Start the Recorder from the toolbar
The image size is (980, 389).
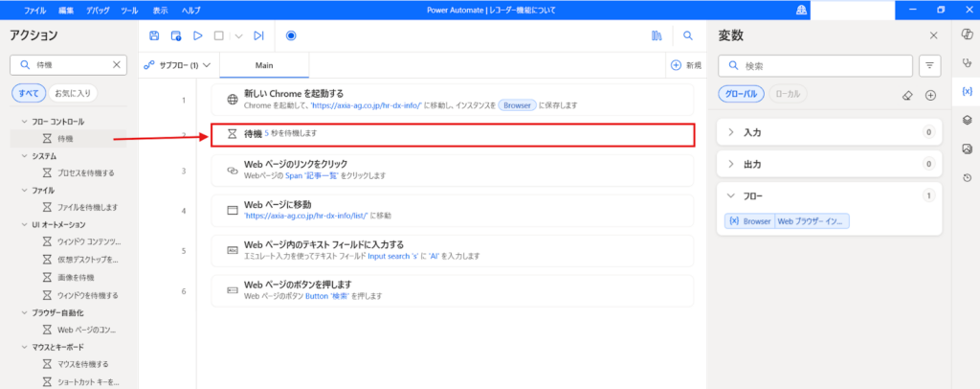point(291,35)
